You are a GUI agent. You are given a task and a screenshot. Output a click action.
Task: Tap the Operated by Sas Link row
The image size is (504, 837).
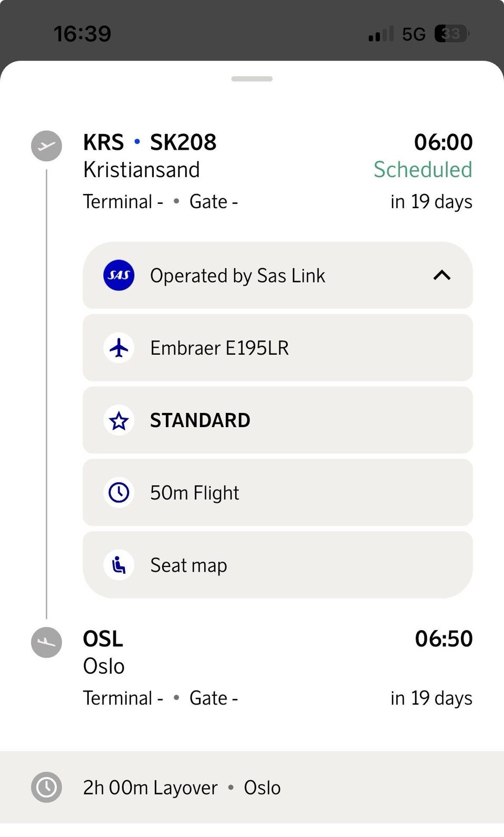pyautogui.click(x=278, y=275)
